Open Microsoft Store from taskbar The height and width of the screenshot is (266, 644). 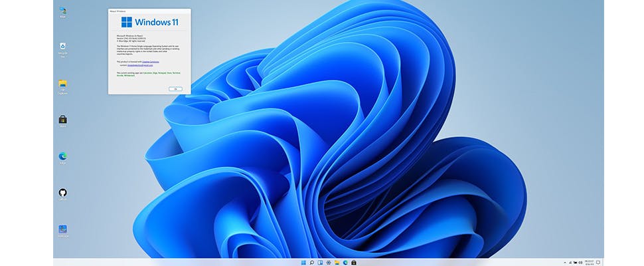354,262
